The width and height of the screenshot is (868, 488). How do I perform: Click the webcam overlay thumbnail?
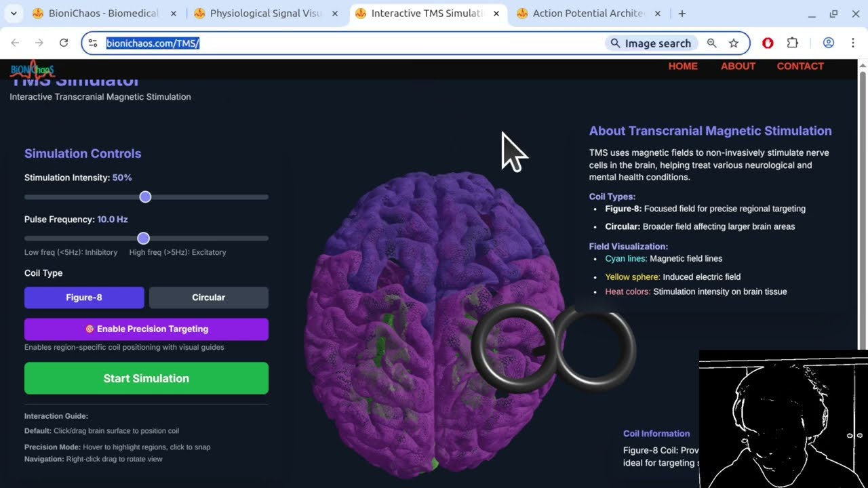783,419
